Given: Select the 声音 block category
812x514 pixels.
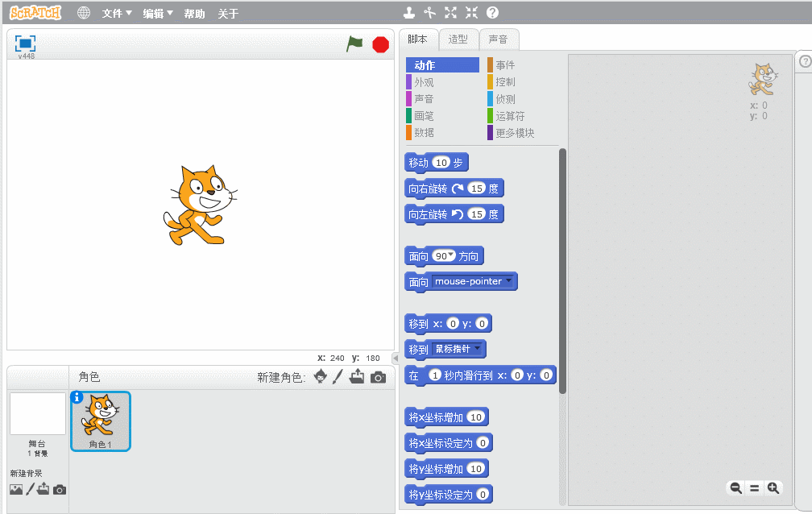Looking at the screenshot, I should coord(420,99).
